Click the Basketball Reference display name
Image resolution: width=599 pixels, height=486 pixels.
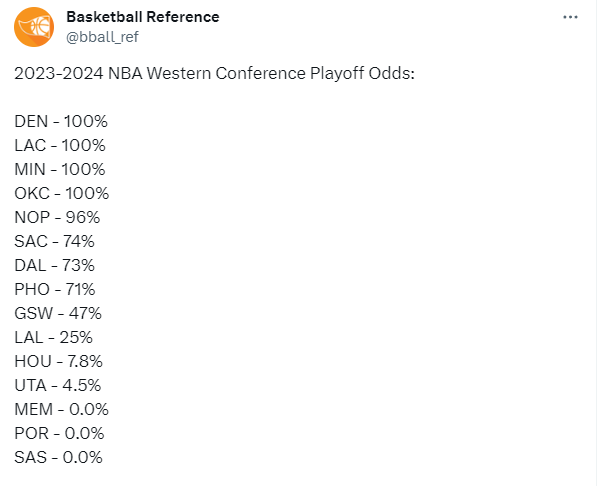(x=143, y=17)
